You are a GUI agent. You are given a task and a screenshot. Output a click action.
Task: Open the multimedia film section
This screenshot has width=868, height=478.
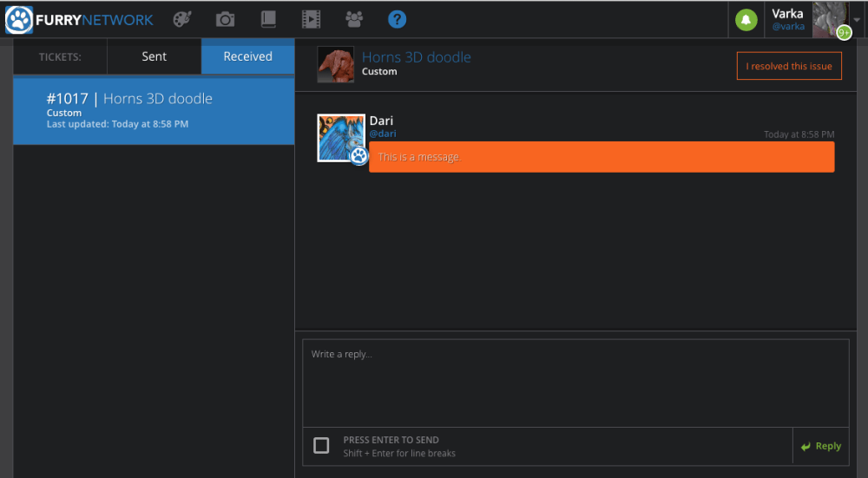(x=311, y=19)
